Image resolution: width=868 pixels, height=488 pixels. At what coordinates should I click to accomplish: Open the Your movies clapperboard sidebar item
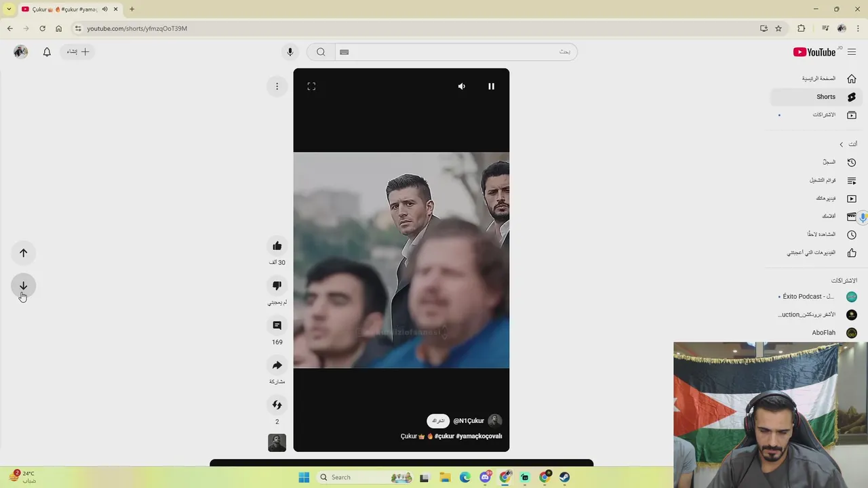click(817, 216)
